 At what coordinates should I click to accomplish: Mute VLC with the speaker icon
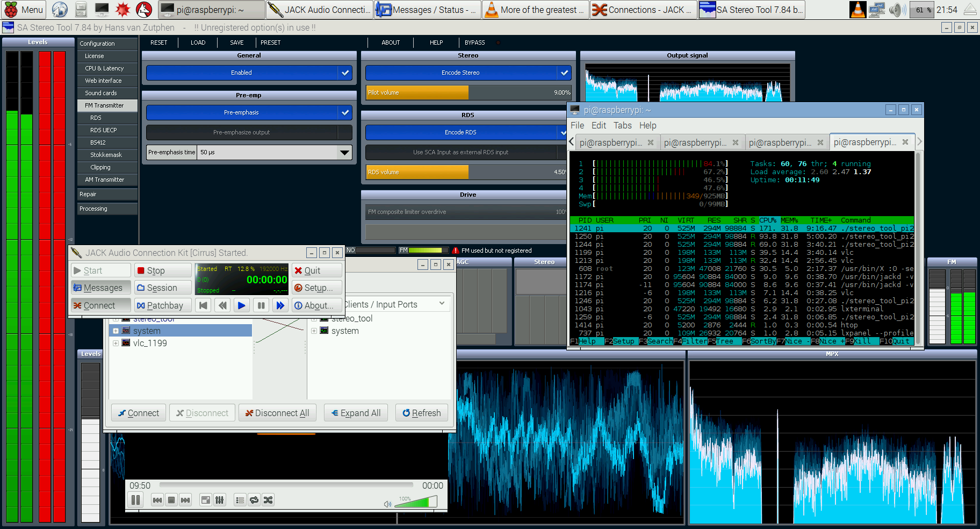(x=387, y=504)
